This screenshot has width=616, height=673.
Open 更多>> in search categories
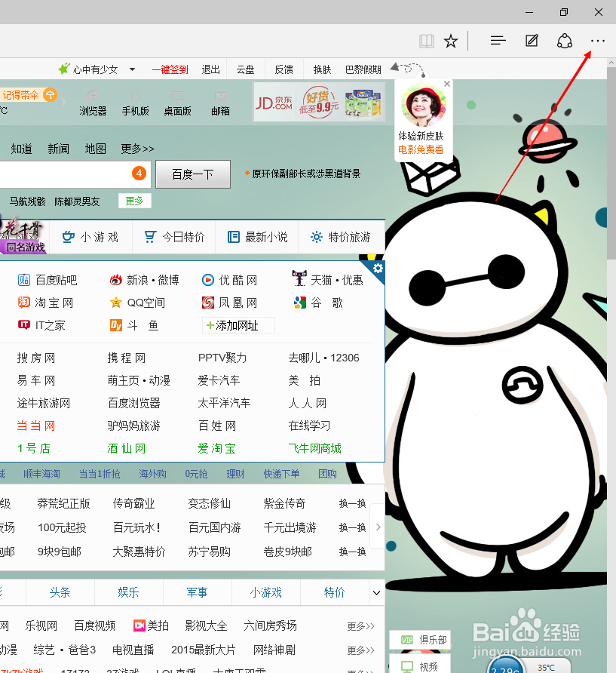[x=137, y=149]
